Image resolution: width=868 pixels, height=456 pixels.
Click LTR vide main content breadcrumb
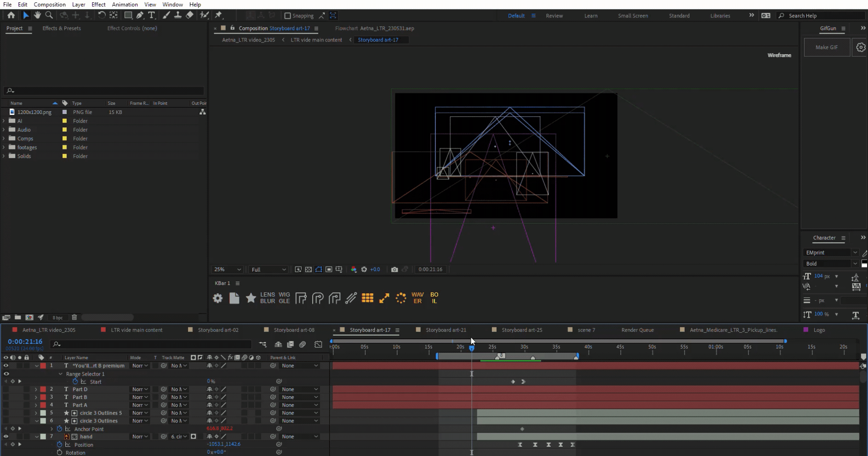click(316, 40)
